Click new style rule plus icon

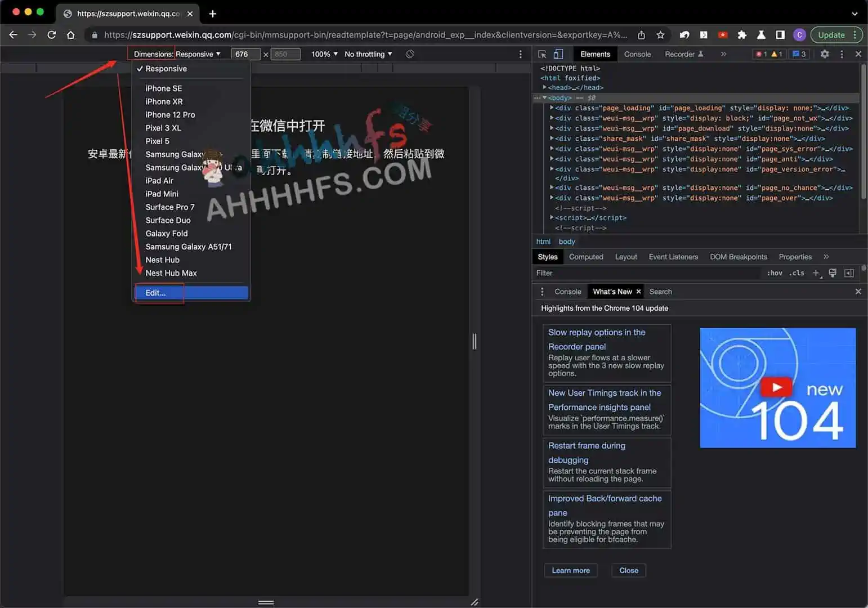click(x=816, y=273)
